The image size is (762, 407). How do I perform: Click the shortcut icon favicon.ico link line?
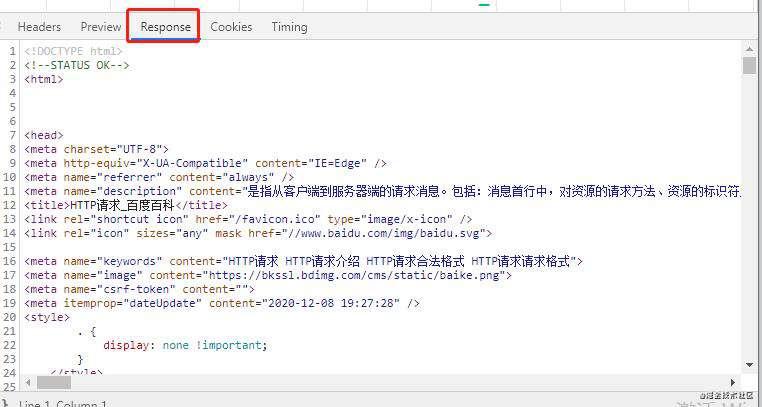248,219
